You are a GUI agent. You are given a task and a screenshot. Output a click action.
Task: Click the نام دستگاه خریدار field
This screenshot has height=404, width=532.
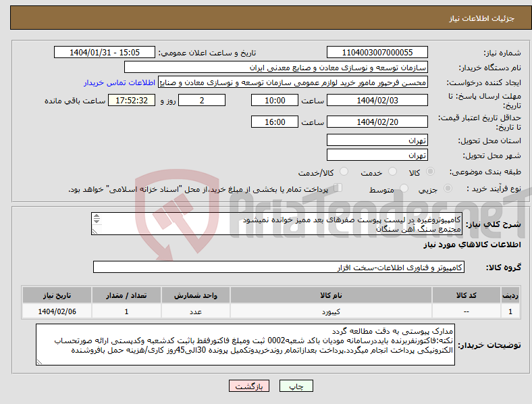click(x=276, y=67)
